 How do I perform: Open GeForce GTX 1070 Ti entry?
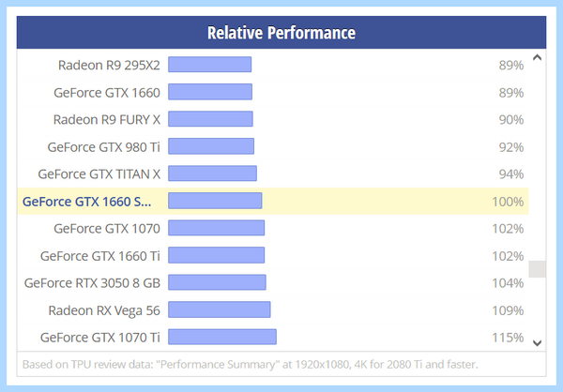click(99, 338)
